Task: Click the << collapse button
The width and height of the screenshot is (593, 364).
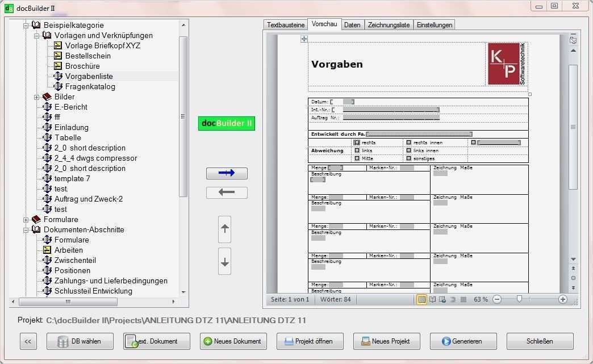Action: click(x=28, y=341)
